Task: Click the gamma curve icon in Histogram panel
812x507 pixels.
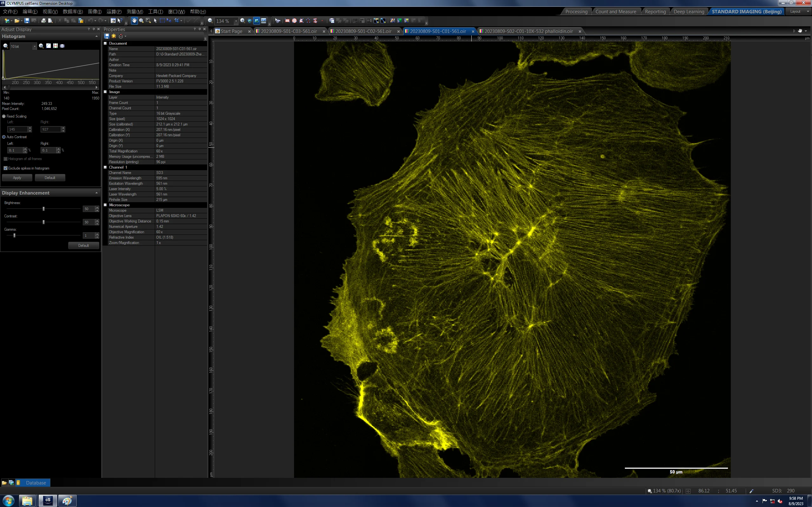Action: (48, 46)
